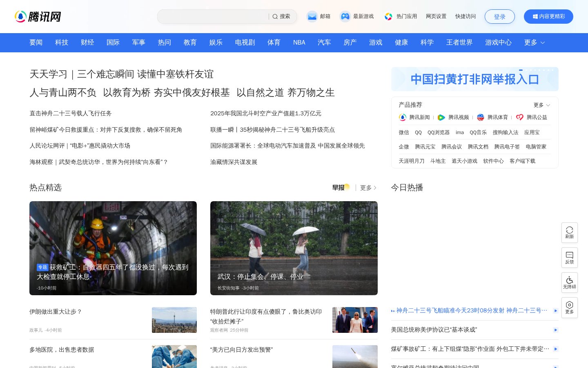Open 热门应用 colorful icon
The height and width of the screenshot is (368, 588).
coord(388,16)
